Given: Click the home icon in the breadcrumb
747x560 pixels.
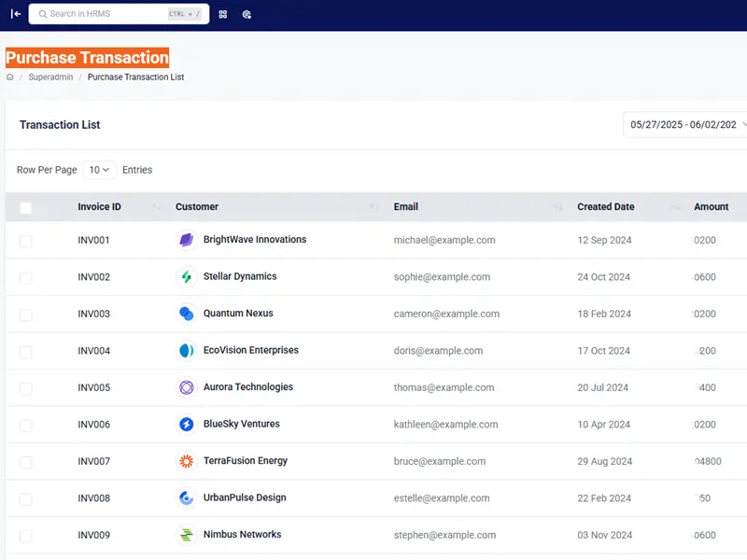Looking at the screenshot, I should (x=10, y=77).
